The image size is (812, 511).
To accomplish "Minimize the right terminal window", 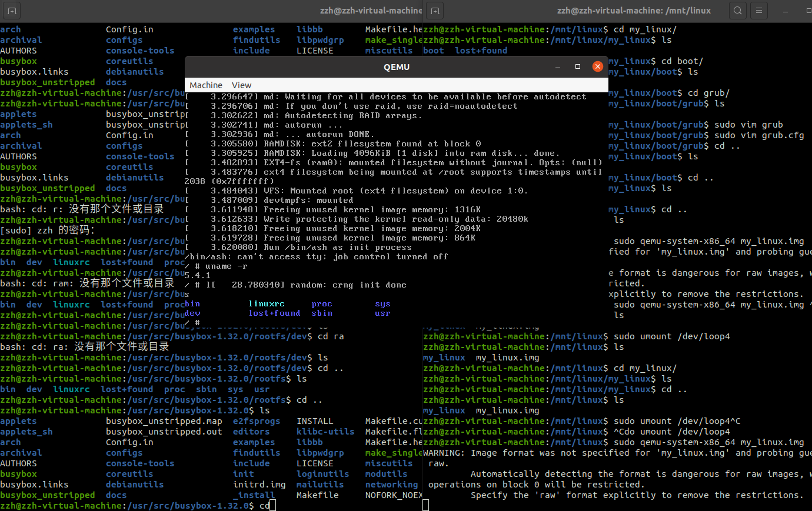I will (x=786, y=10).
